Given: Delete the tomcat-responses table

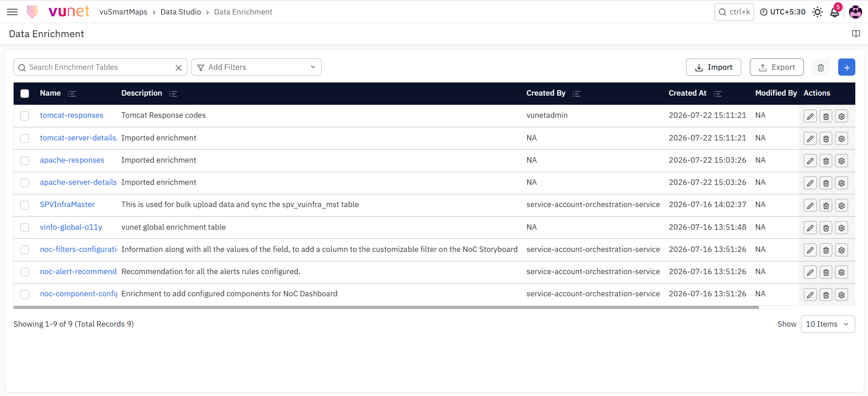Looking at the screenshot, I should coord(826,116).
